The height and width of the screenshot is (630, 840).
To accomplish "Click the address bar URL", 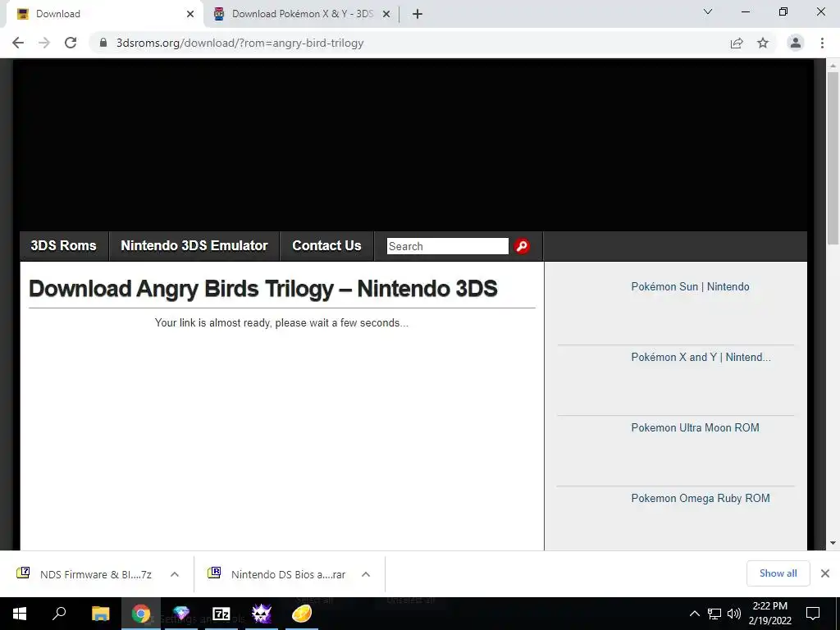I will point(240,43).
